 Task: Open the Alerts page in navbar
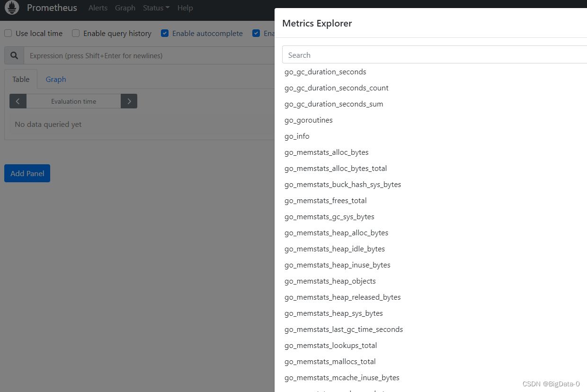tap(98, 8)
